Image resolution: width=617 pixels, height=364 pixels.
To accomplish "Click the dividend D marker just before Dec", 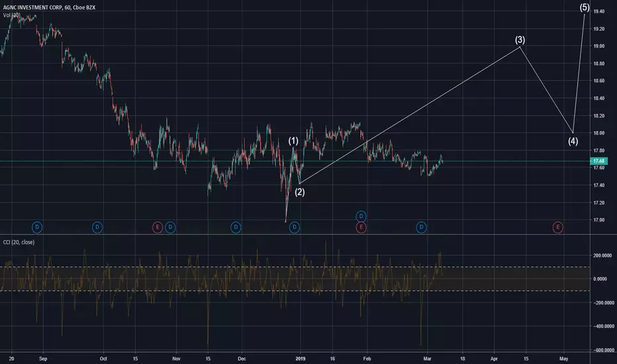I will (236, 227).
